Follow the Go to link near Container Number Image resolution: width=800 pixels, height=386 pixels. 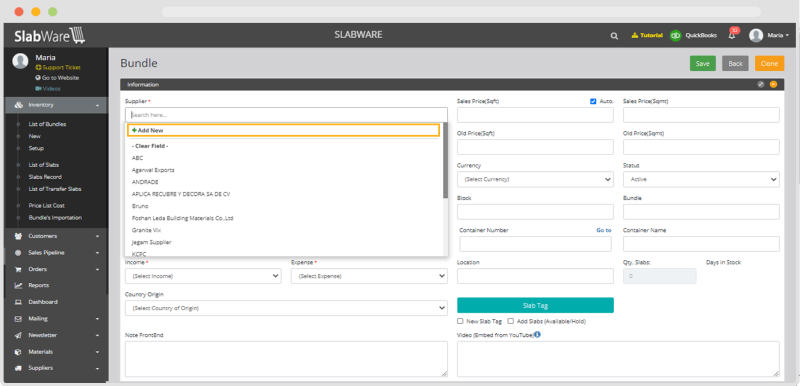click(x=604, y=230)
